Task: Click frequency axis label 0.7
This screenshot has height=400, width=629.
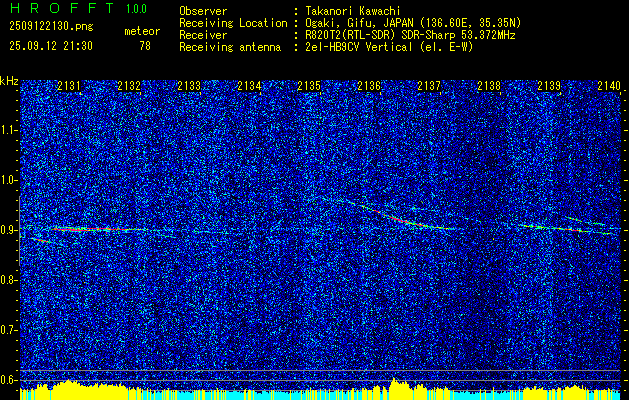Action: [9, 330]
